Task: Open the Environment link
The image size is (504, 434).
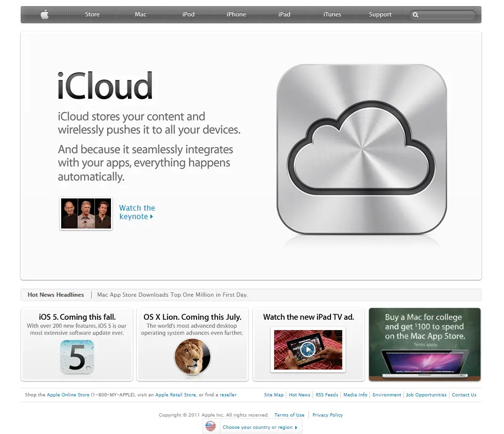Action: click(x=386, y=395)
